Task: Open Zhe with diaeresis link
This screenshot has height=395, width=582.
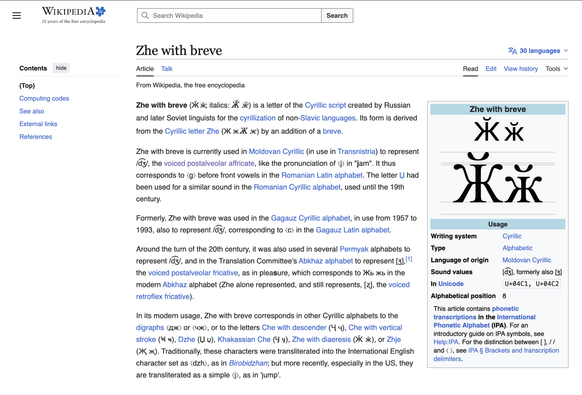Action: tap(321, 340)
